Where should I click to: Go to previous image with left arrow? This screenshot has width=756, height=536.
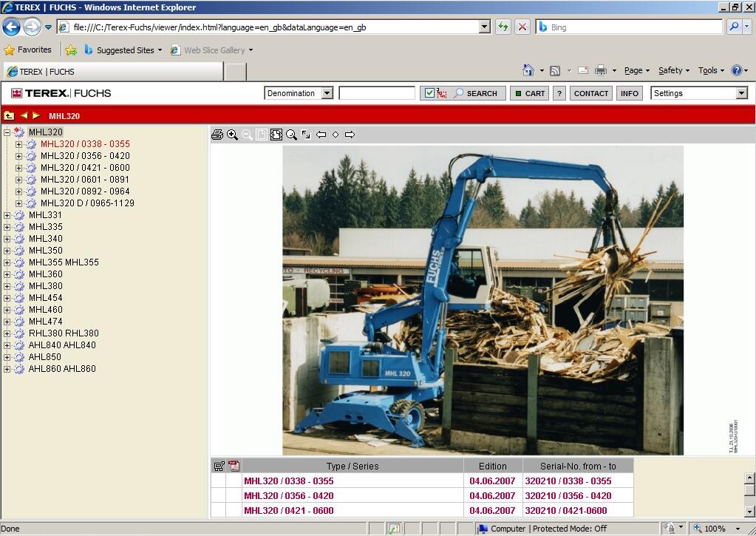coord(321,135)
